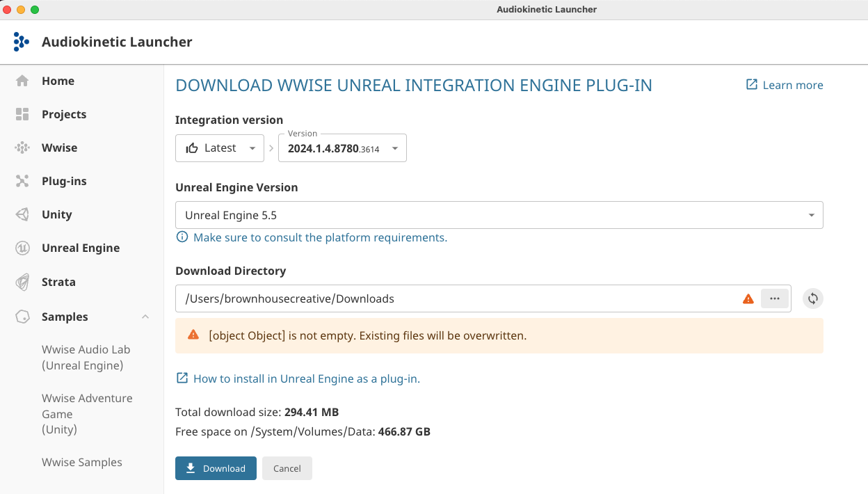Click the external-link icon beside How to install

point(182,379)
